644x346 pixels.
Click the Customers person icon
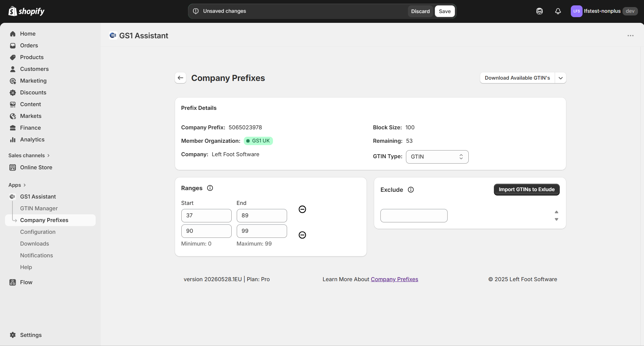click(13, 69)
